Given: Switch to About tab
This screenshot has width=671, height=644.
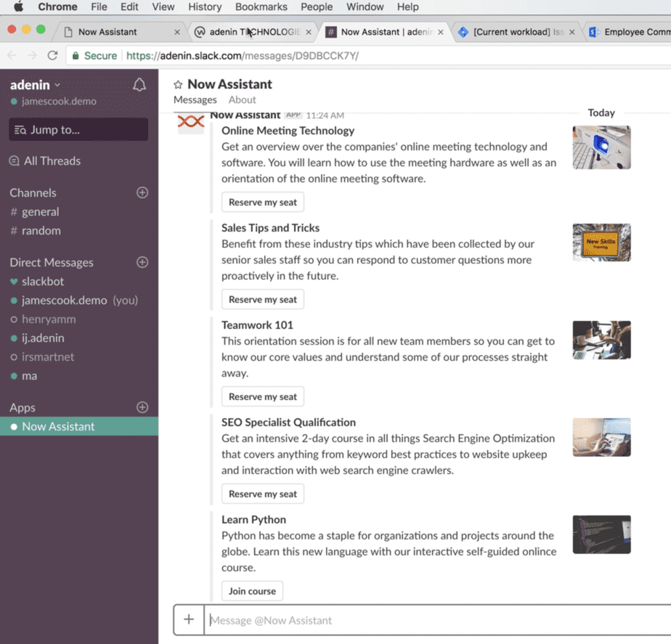Looking at the screenshot, I should tap(243, 99).
